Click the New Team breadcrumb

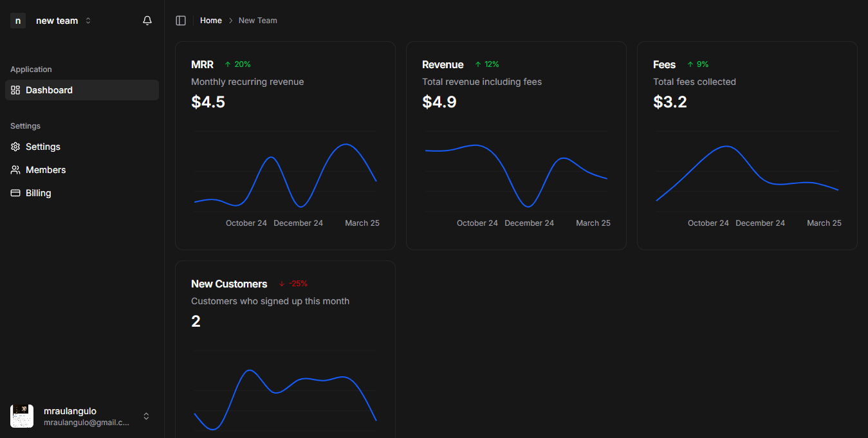click(x=258, y=21)
